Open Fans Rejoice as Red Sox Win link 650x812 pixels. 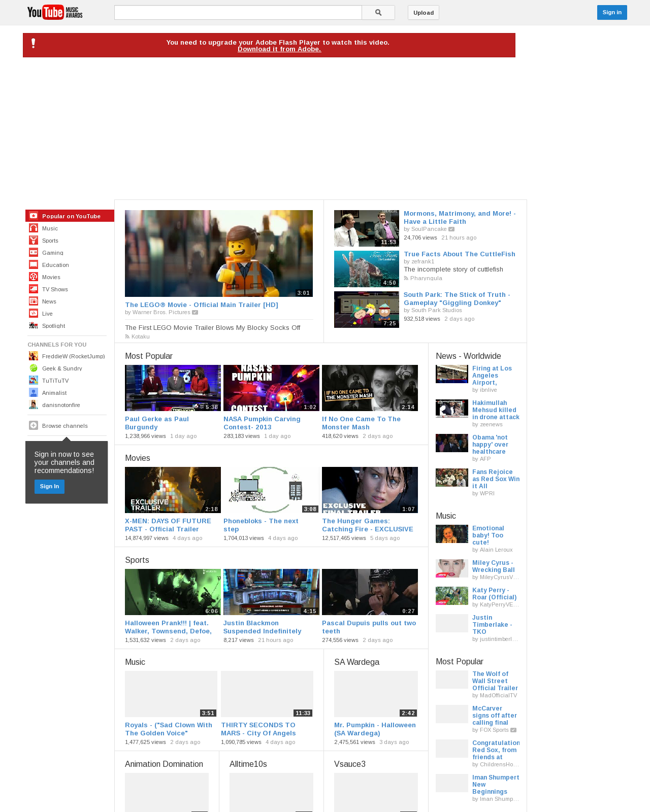tap(496, 479)
